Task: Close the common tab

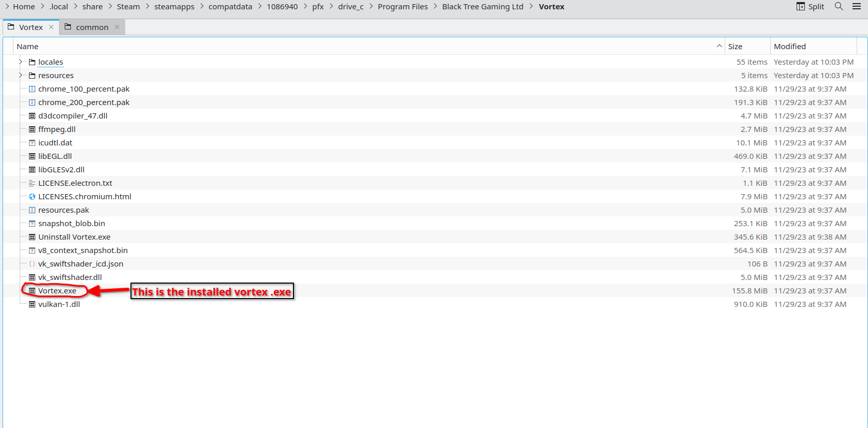Action: (x=117, y=27)
